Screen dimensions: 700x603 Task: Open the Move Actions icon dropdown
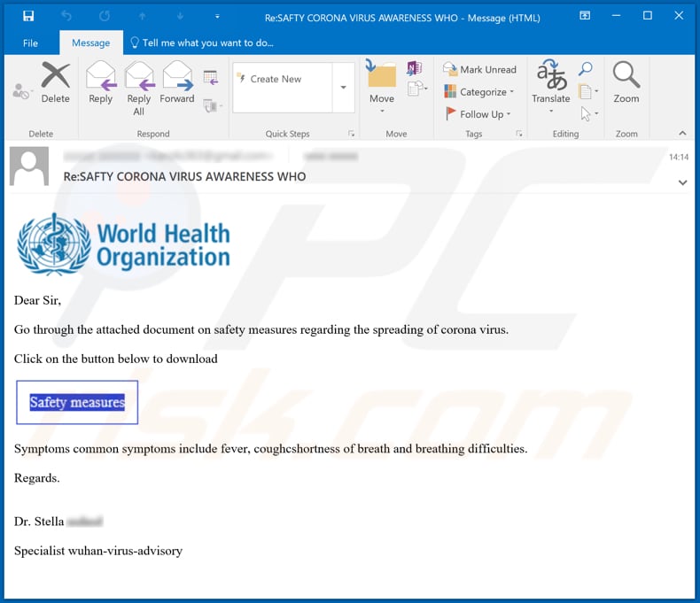pos(417,89)
